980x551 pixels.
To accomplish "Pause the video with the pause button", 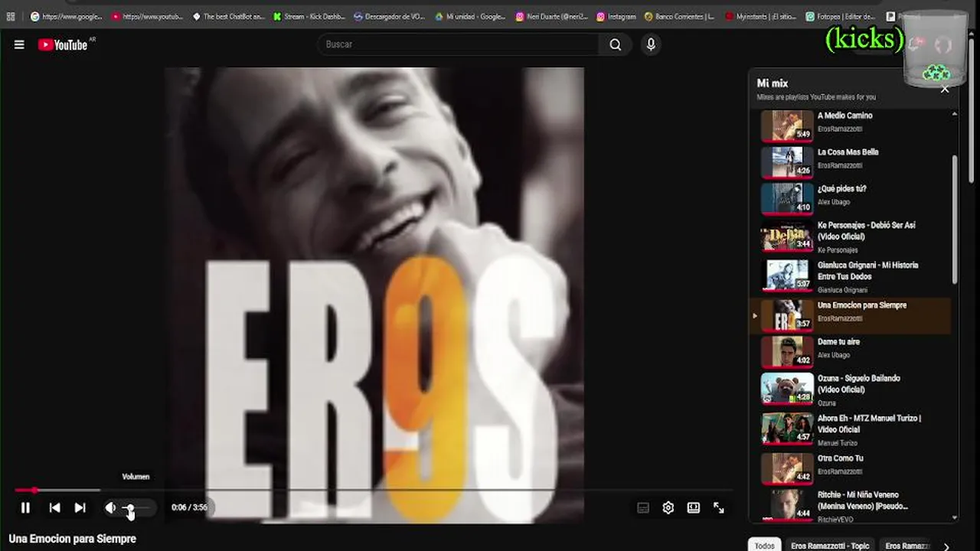I will pyautogui.click(x=25, y=507).
